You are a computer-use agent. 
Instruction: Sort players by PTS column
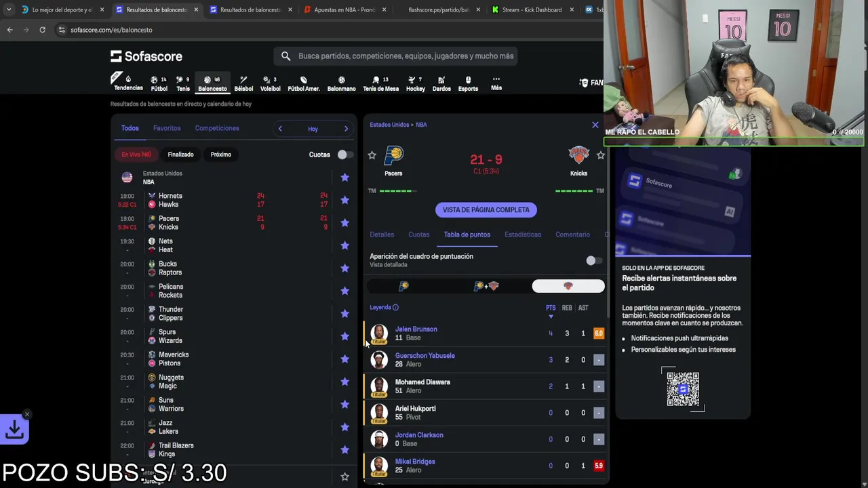551,308
